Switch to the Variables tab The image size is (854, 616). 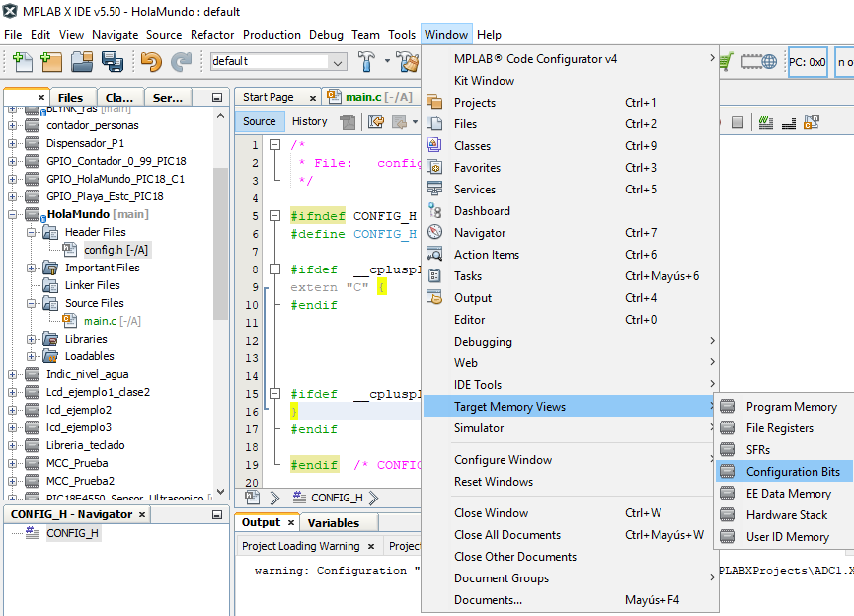pyautogui.click(x=334, y=523)
